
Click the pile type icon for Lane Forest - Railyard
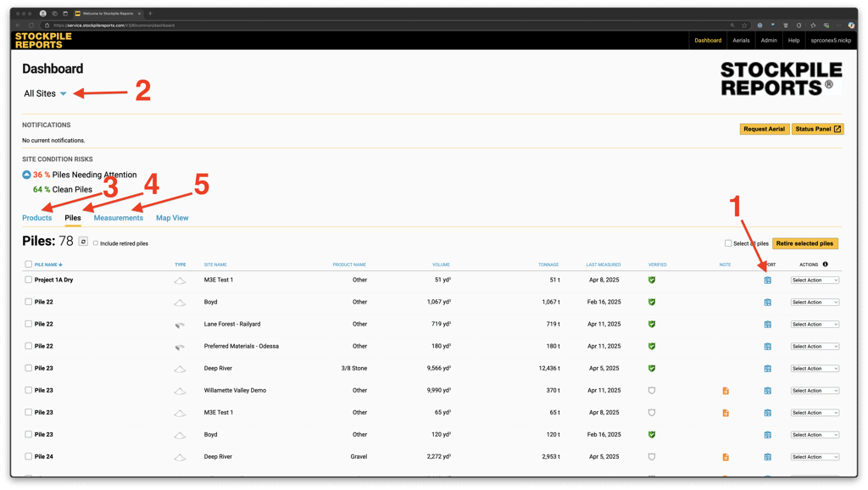[x=180, y=325]
